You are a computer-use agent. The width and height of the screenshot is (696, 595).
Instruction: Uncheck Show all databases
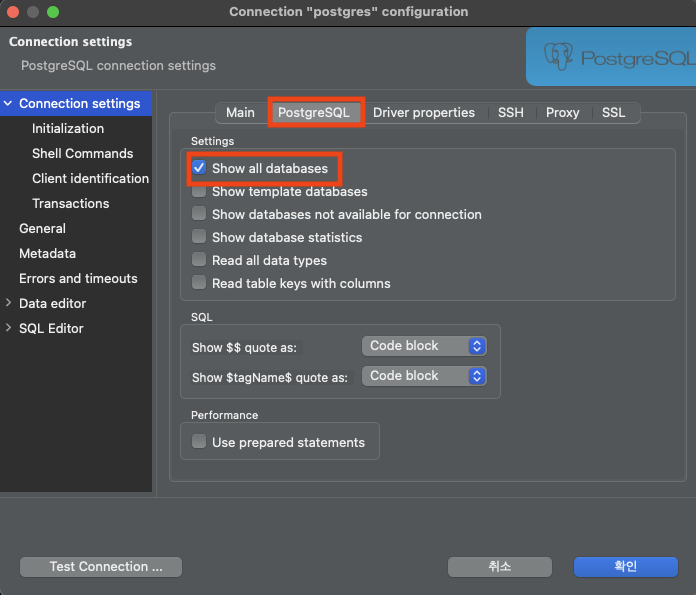[199, 168]
